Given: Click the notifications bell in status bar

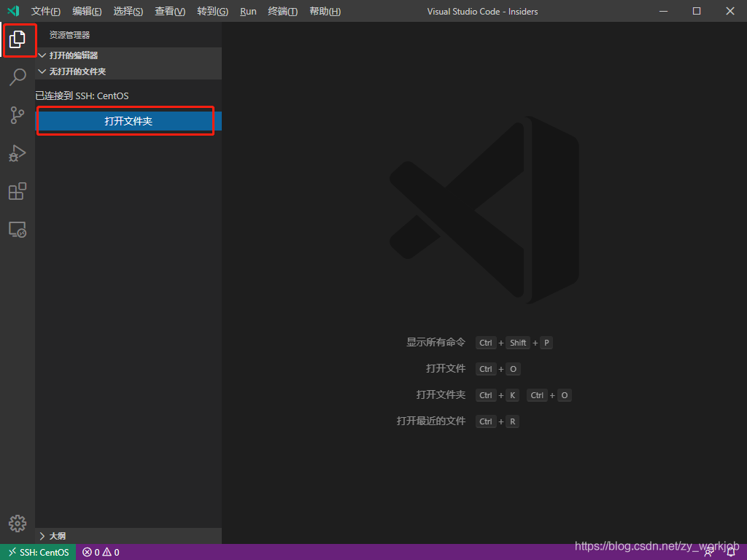Looking at the screenshot, I should tap(731, 553).
